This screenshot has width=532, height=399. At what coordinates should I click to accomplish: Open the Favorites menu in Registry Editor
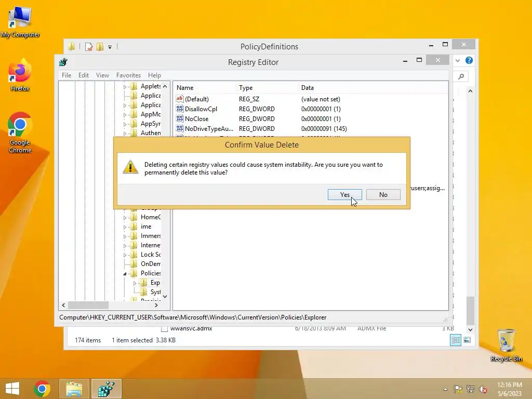[x=128, y=75]
